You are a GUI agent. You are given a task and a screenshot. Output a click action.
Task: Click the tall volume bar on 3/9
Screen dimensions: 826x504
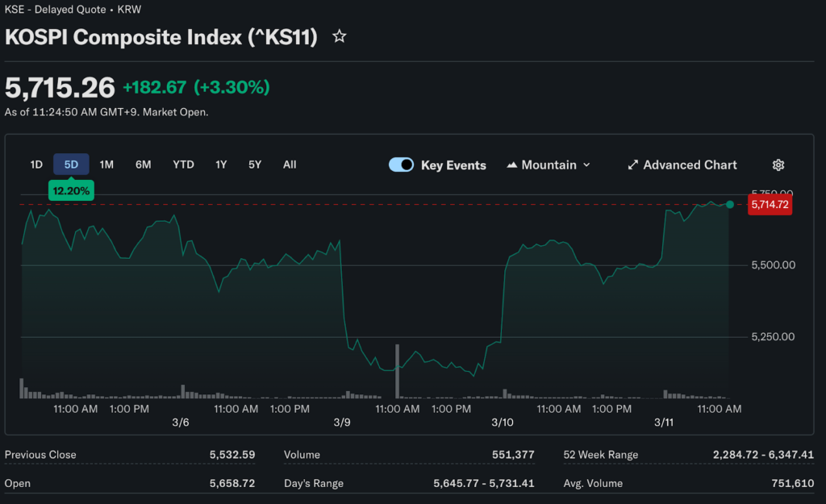(x=397, y=372)
